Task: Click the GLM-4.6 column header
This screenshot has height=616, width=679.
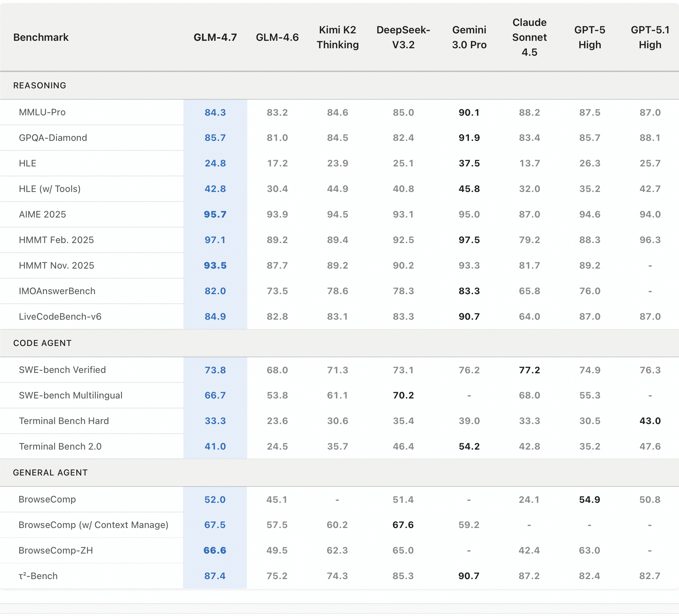Action: point(277,37)
